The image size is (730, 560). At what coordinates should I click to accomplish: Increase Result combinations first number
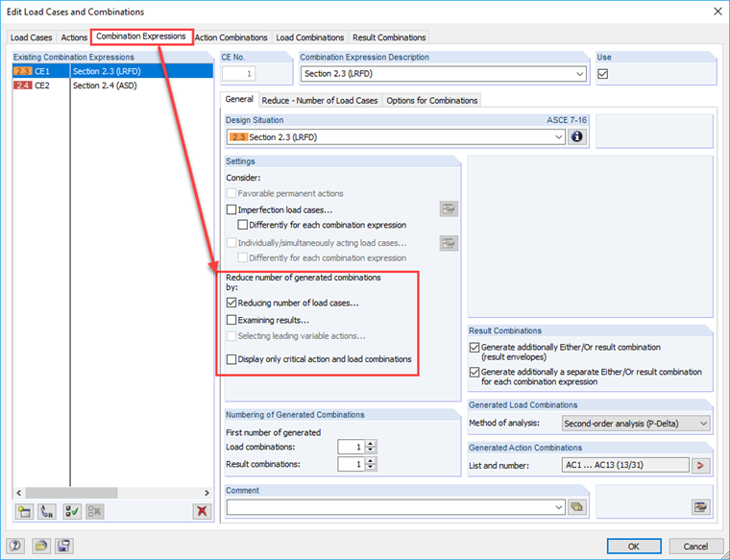[x=370, y=461]
